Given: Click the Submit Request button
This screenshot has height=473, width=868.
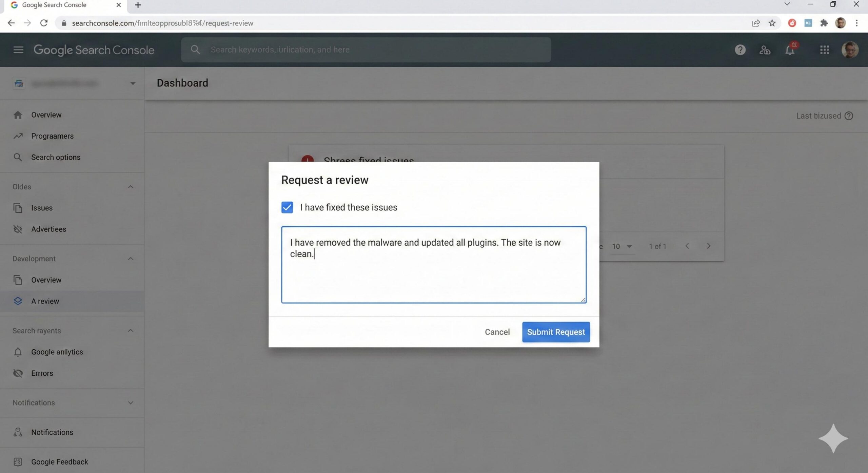Looking at the screenshot, I should click(555, 332).
